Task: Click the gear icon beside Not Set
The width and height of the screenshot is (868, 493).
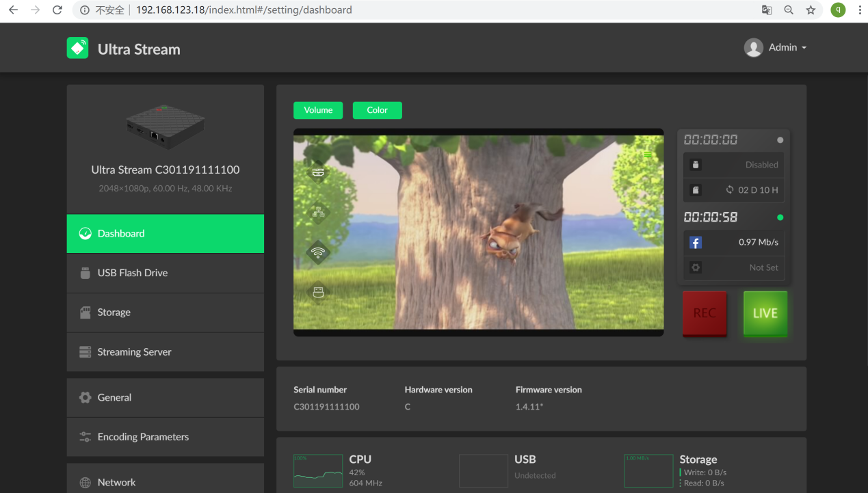Action: [x=696, y=267]
